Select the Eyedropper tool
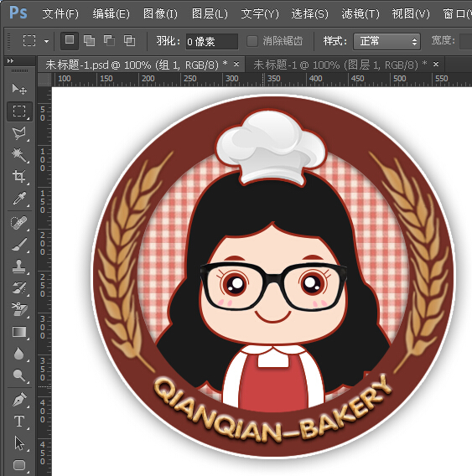The height and width of the screenshot is (476, 472). pos(19,199)
